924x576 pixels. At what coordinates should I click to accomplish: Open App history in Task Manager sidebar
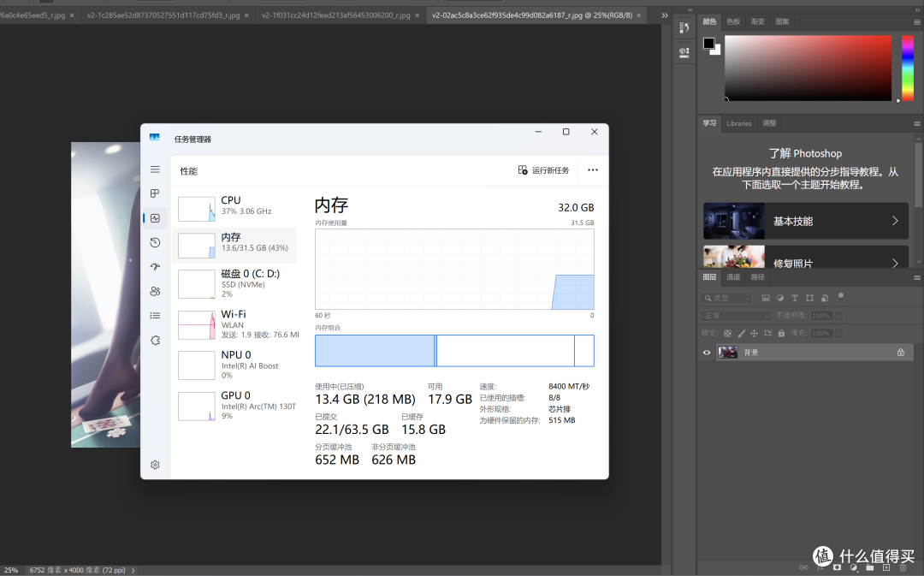tap(155, 242)
